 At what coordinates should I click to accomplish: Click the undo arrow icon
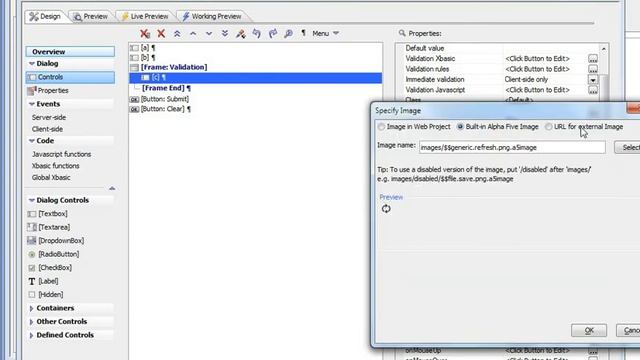(x=257, y=33)
